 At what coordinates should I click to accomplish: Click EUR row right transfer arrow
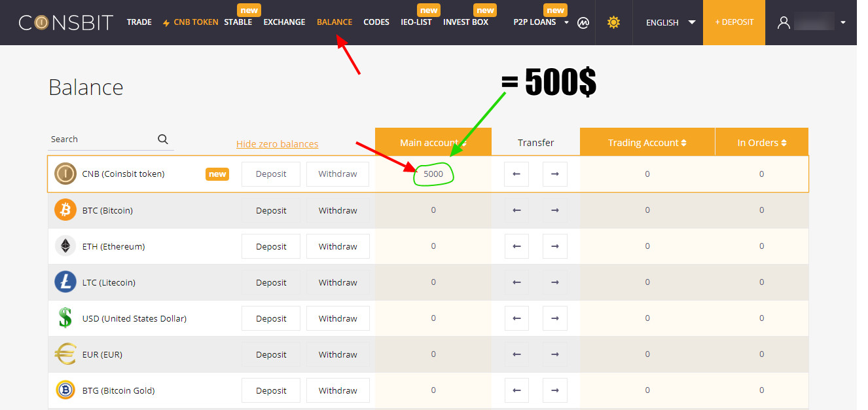[x=555, y=354]
